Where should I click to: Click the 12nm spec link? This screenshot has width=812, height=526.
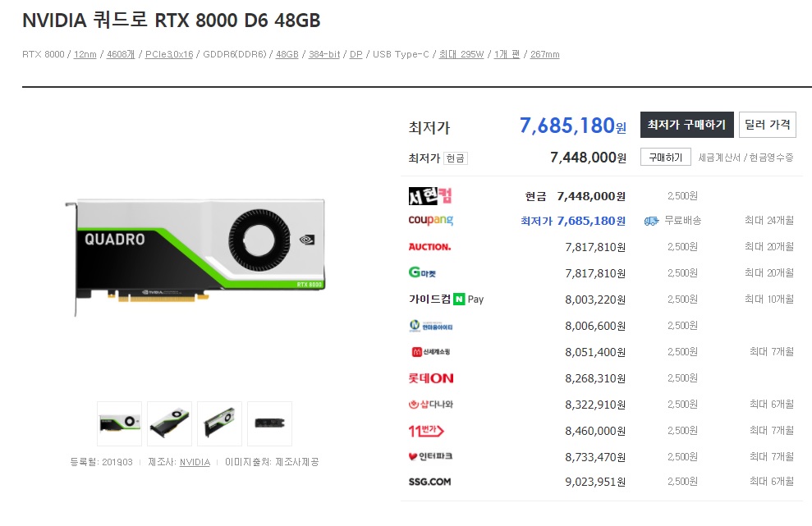click(85, 54)
